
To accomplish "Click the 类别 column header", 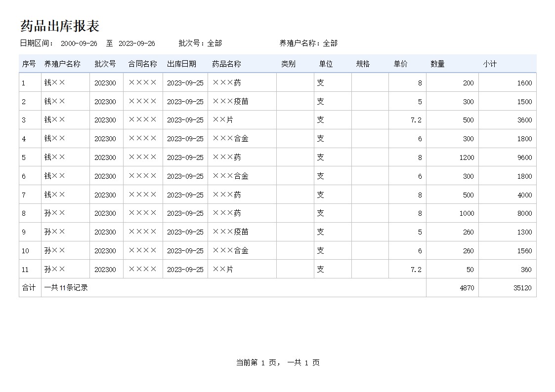I will [x=288, y=64].
